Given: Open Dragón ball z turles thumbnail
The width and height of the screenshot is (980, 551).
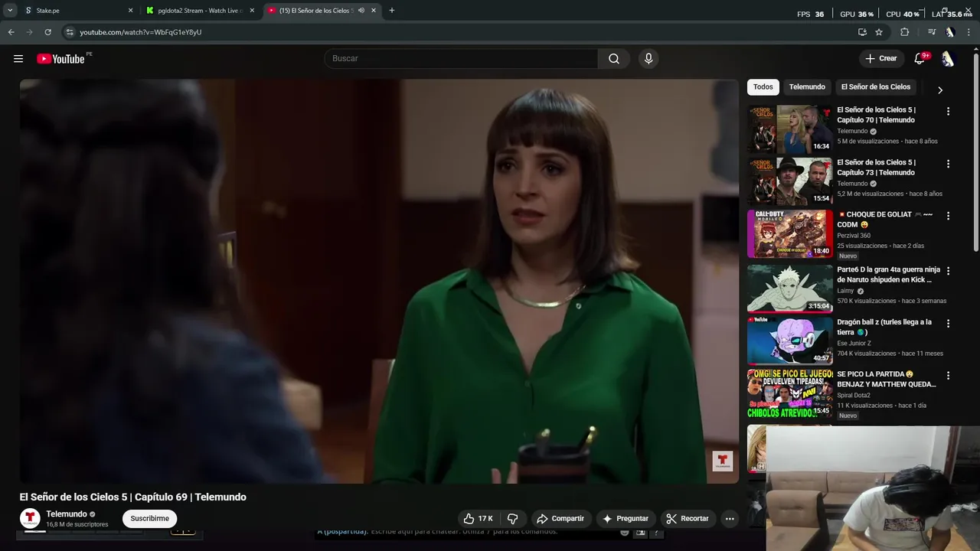Looking at the screenshot, I should coord(790,341).
